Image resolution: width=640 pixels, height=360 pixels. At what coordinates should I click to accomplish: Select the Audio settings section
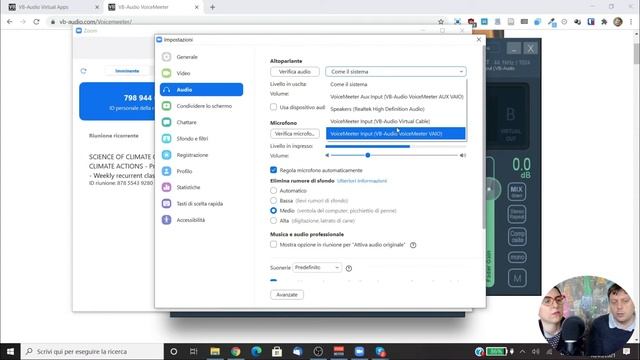(201, 89)
